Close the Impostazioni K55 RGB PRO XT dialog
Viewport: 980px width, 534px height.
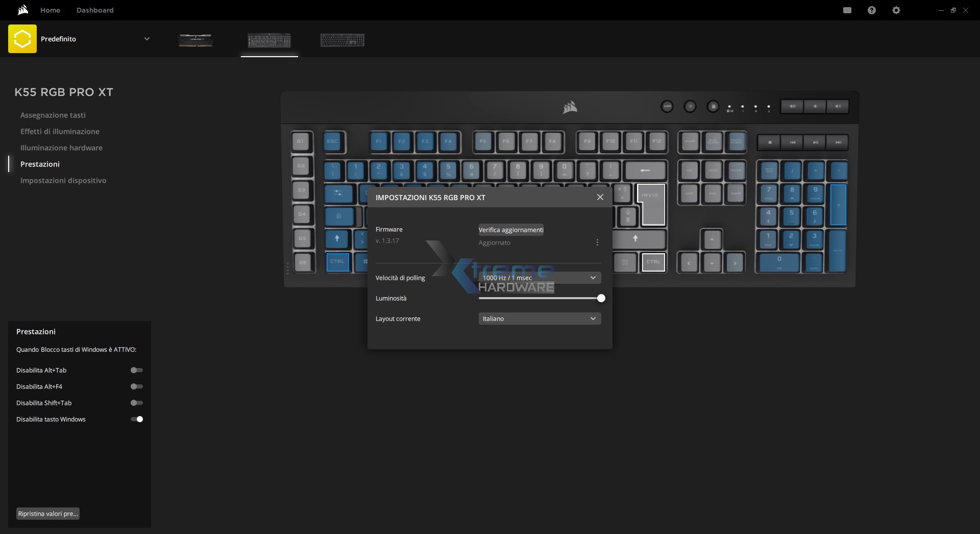[600, 197]
